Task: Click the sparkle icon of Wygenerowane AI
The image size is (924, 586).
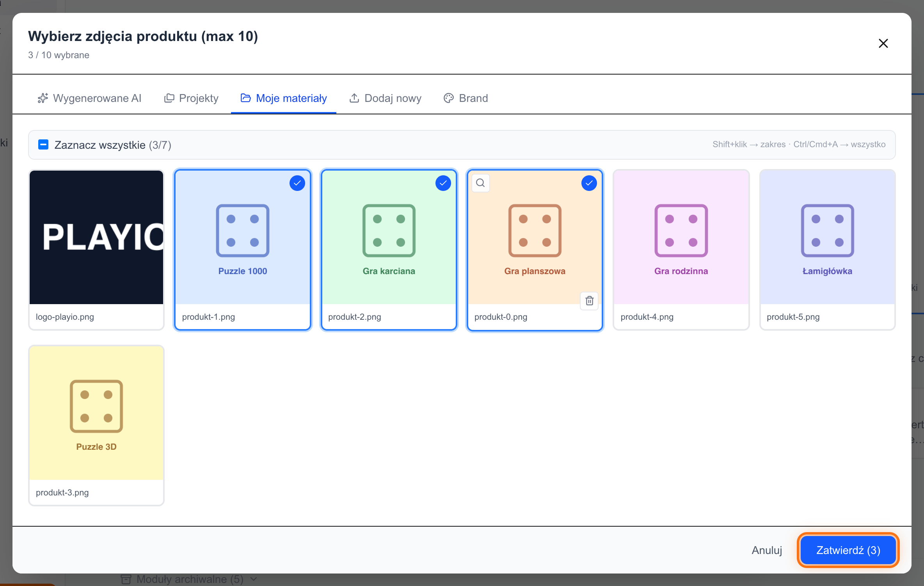Action: pyautogui.click(x=43, y=98)
